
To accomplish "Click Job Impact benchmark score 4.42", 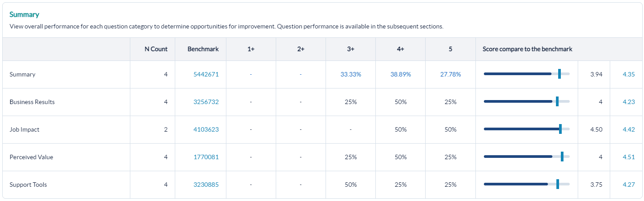I will coord(628,129).
